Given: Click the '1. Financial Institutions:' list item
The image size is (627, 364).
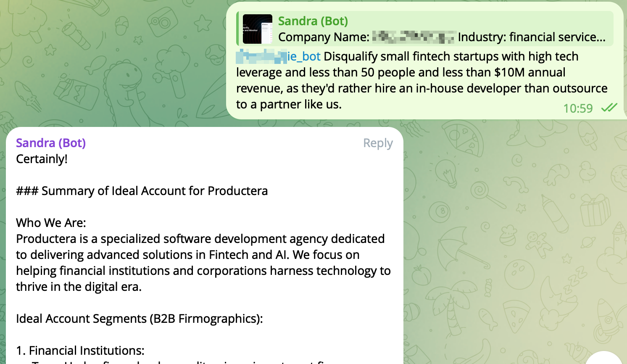Looking at the screenshot, I should (x=80, y=351).
